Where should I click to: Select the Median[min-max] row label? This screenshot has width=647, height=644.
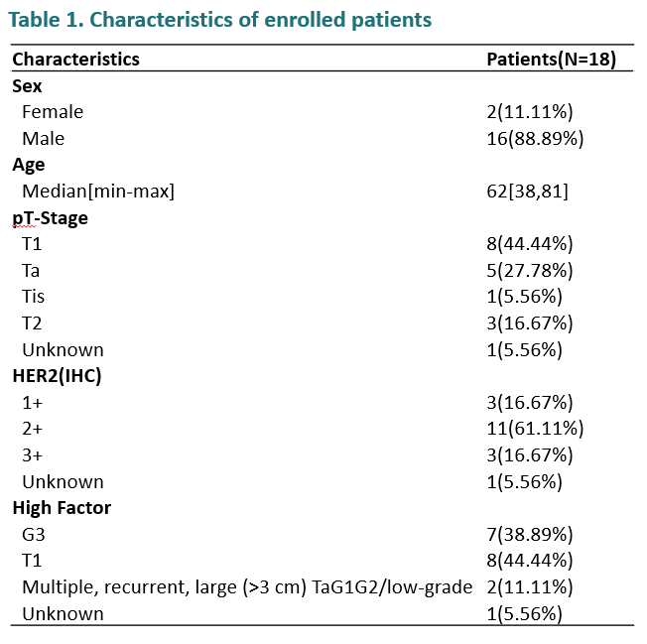98,192
